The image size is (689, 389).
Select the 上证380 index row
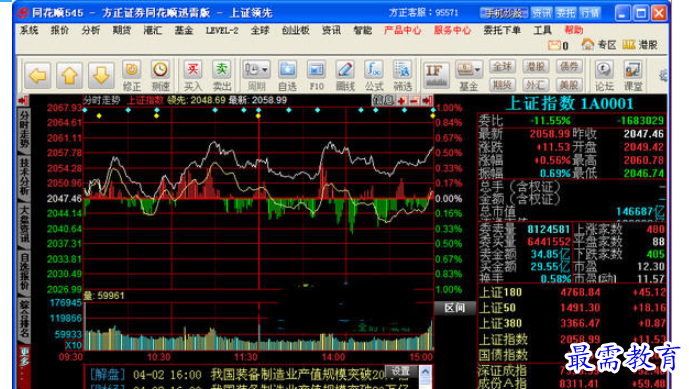[x=572, y=324]
